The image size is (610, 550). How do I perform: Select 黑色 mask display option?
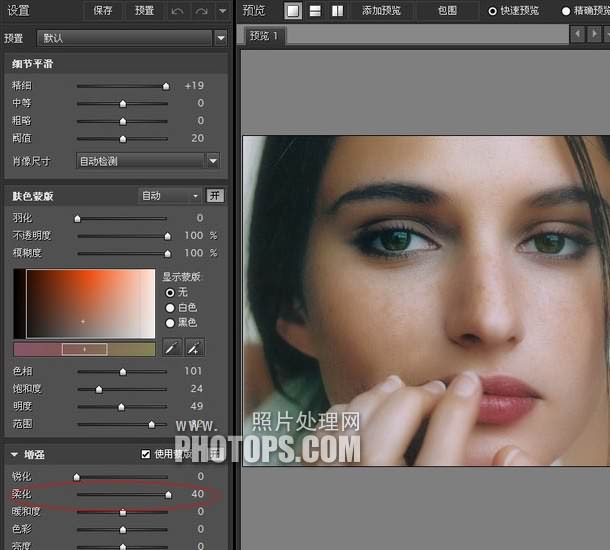pyautogui.click(x=181, y=323)
